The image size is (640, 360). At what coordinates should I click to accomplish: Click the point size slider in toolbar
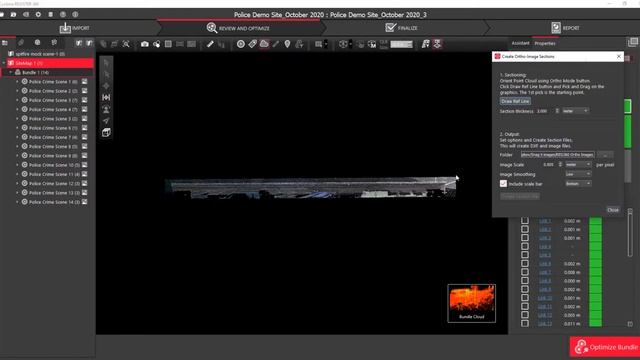[401, 44]
